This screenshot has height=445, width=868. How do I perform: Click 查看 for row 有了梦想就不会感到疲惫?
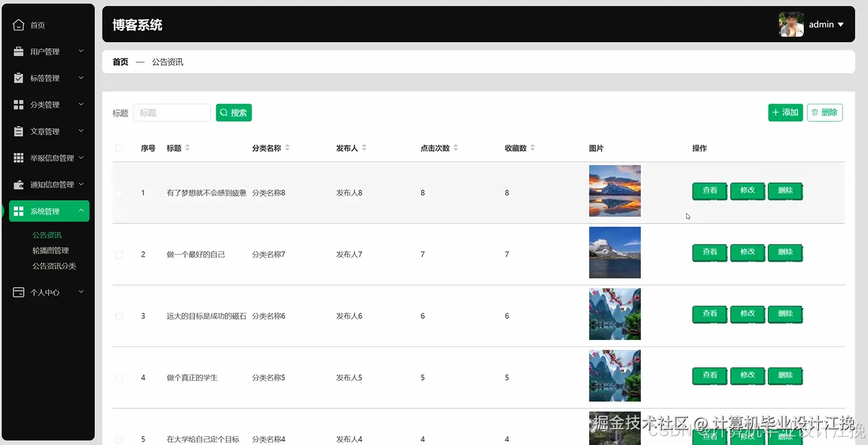710,191
